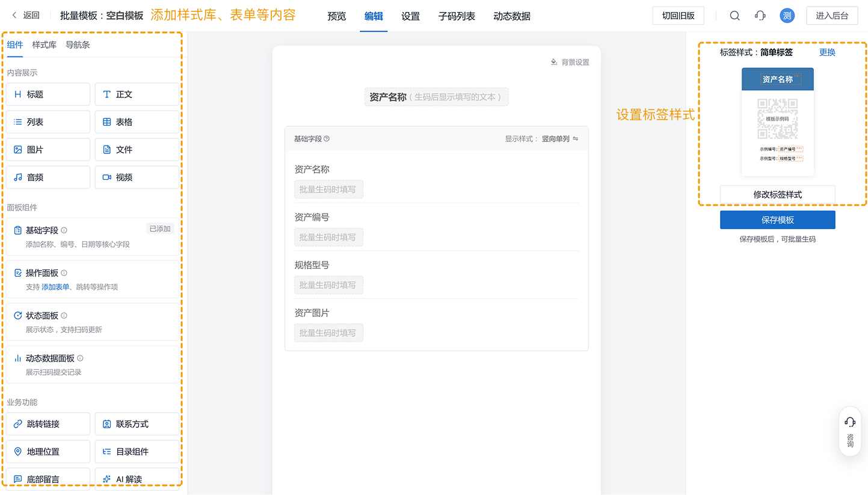
Task: Click the help icon next to 基础字段 header
Action: [327, 139]
